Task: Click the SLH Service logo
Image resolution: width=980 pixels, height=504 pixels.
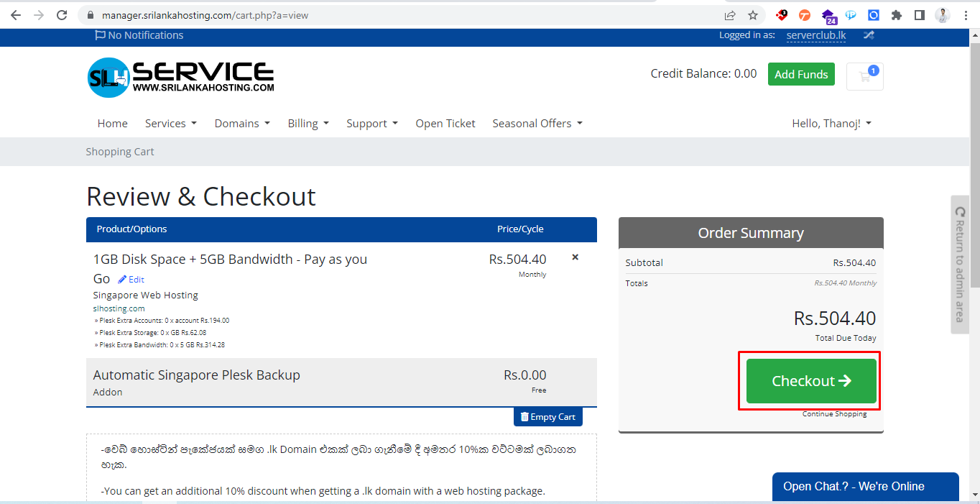Action: (180, 78)
